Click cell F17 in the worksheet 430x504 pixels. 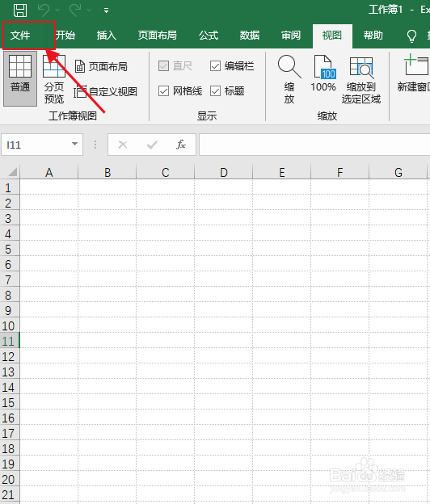[x=340, y=433]
